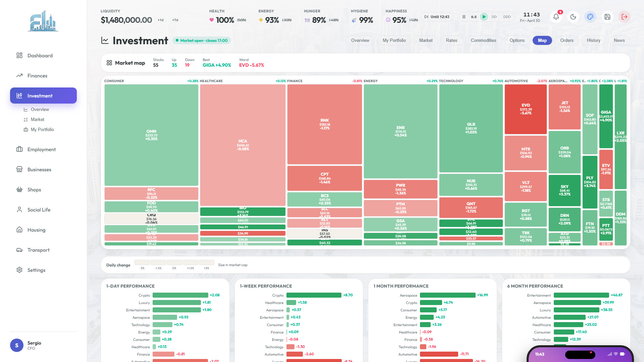
Task: Open Dashboard in the sidebar
Action: (43, 56)
